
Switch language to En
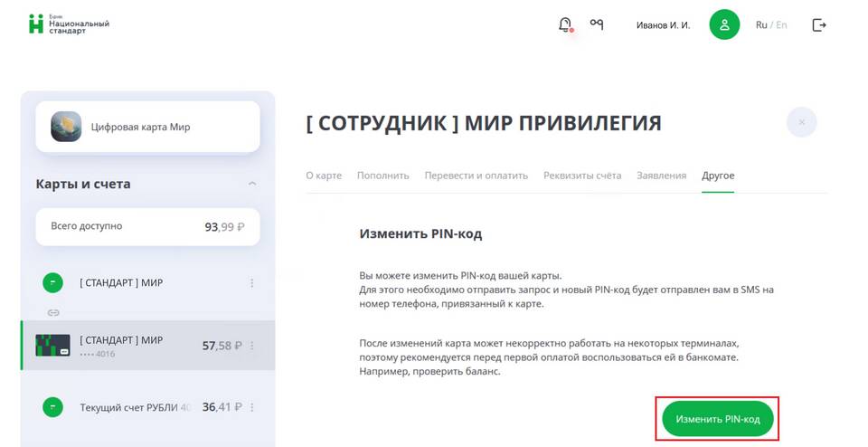tap(781, 25)
